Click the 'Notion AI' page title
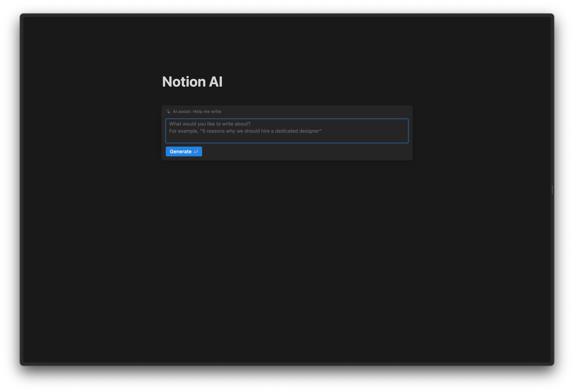574x392 pixels. point(192,82)
